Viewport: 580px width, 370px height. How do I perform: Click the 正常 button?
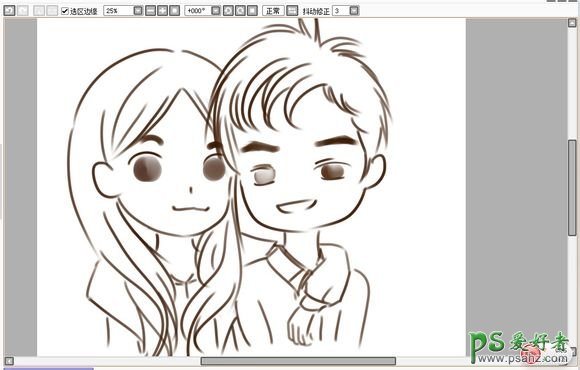tap(273, 10)
